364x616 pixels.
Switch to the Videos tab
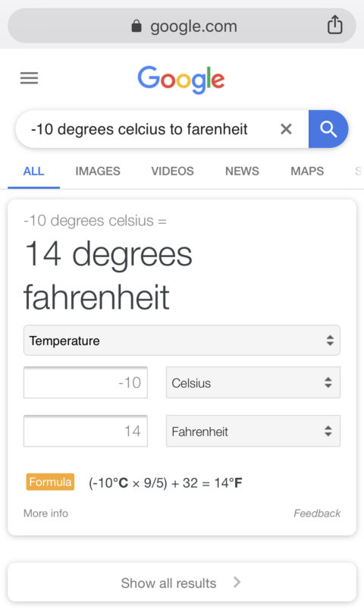(172, 171)
